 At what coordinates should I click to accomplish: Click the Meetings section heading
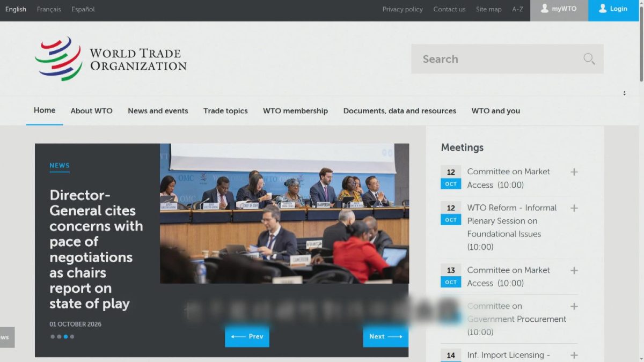coord(462,147)
